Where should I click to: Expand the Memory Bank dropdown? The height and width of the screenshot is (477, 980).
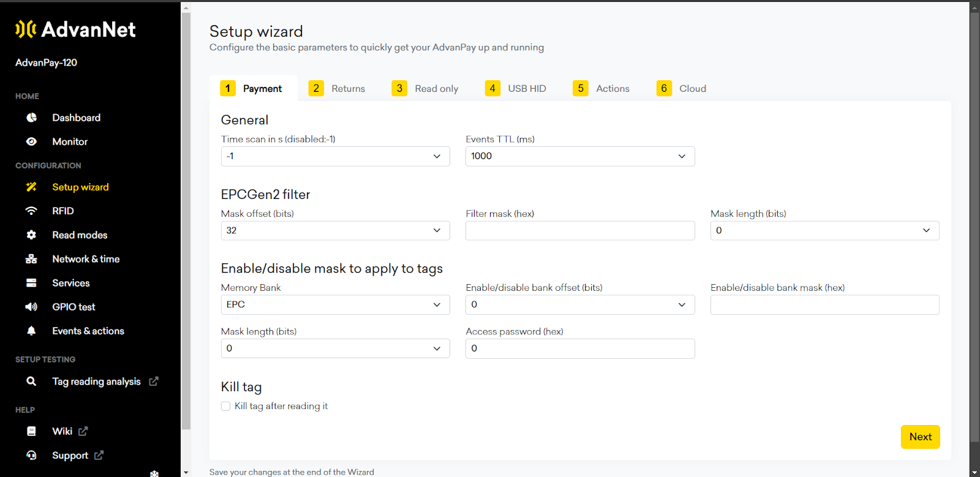[x=335, y=305]
